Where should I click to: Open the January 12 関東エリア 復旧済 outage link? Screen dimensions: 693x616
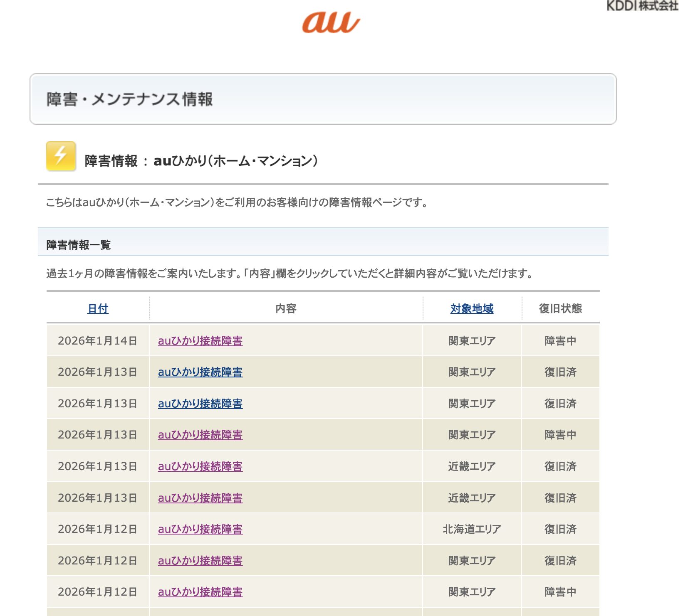[200, 561]
